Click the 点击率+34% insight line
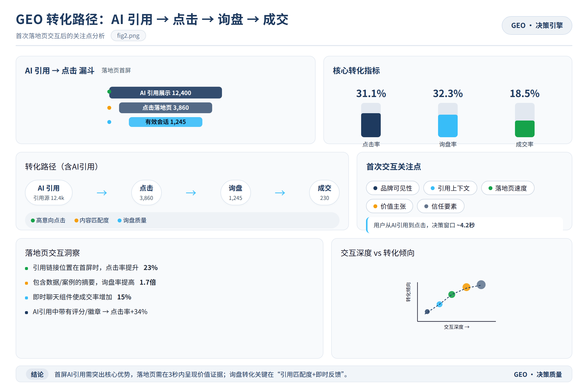The height and width of the screenshot is (392, 588). (x=86, y=312)
